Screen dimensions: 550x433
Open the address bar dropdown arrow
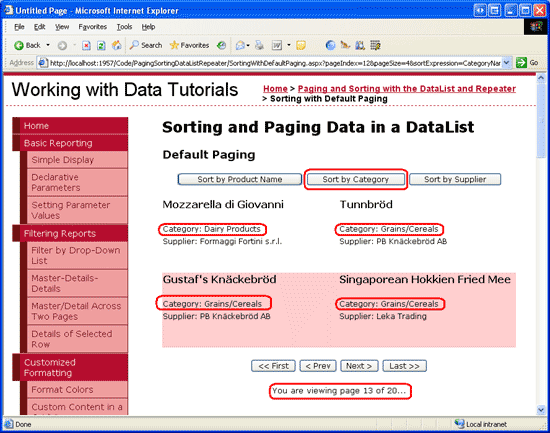507,63
